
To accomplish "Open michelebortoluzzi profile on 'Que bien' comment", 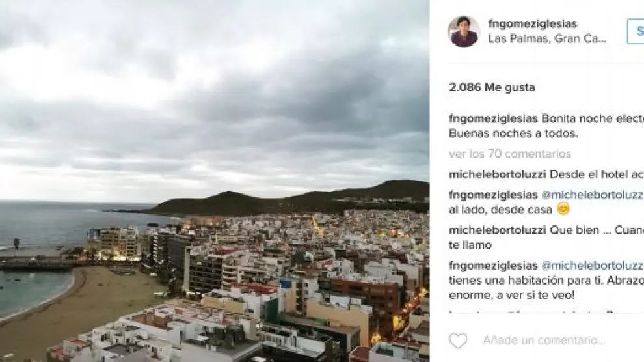I will [x=498, y=230].
